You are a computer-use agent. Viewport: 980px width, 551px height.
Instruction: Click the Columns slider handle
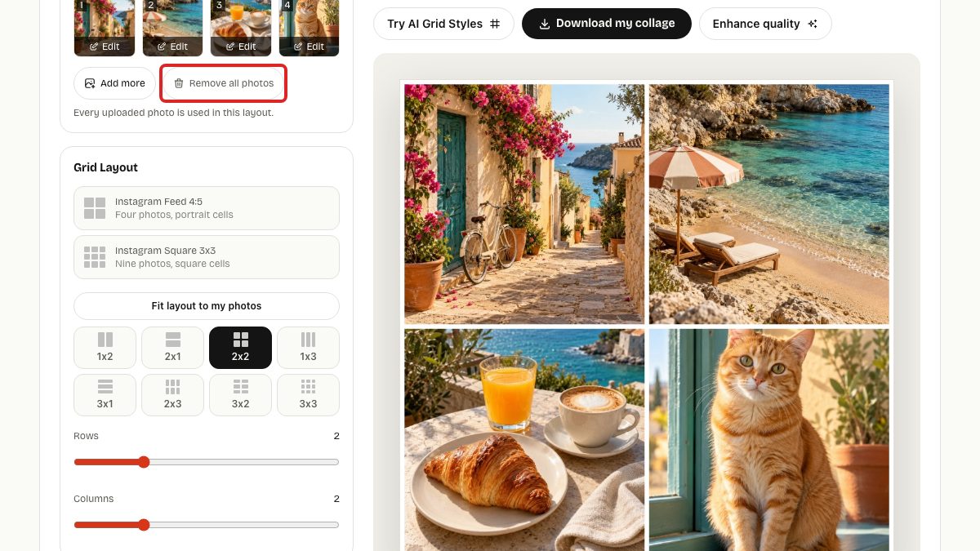144,525
